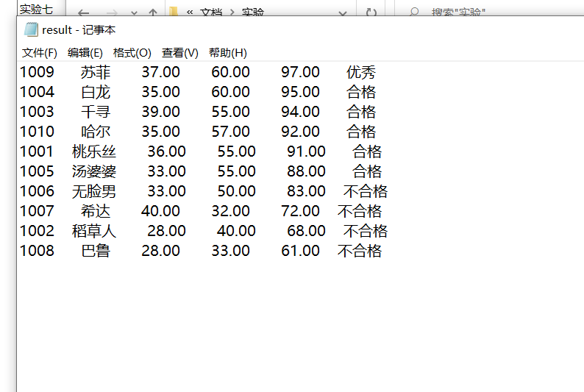Viewport: 584px width, 392px height.
Task: Click the ID 1008
Action: pyautogui.click(x=37, y=251)
